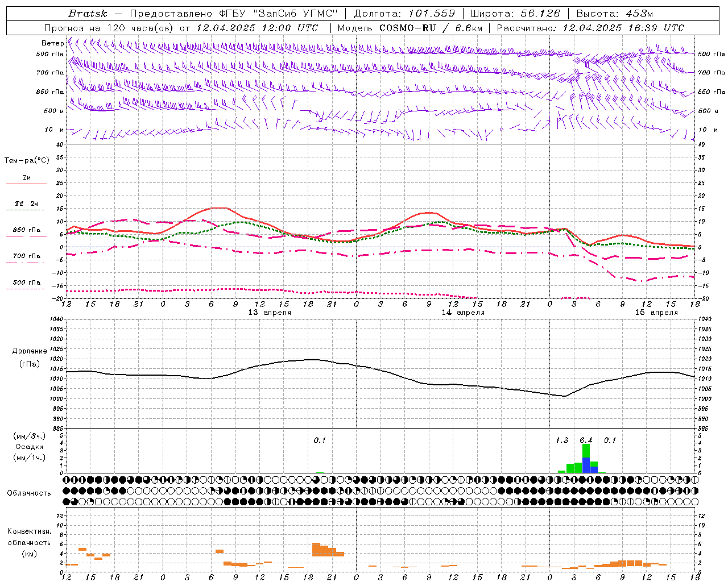Click the Ветер wind panel label
This screenshot has height=582, width=728.
(x=53, y=43)
